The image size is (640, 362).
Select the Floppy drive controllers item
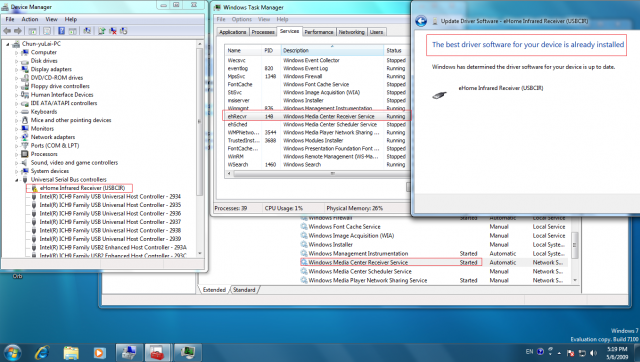[60, 86]
